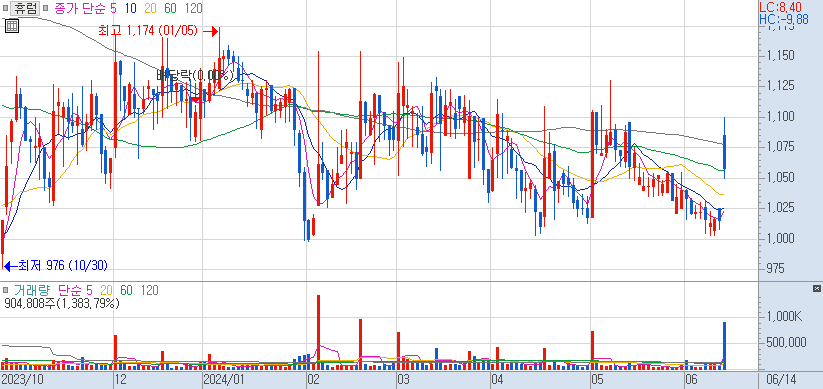Image resolution: width=823 pixels, height=389 pixels.
Task: Click the HC:-9.88 value
Action: pyautogui.click(x=784, y=19)
